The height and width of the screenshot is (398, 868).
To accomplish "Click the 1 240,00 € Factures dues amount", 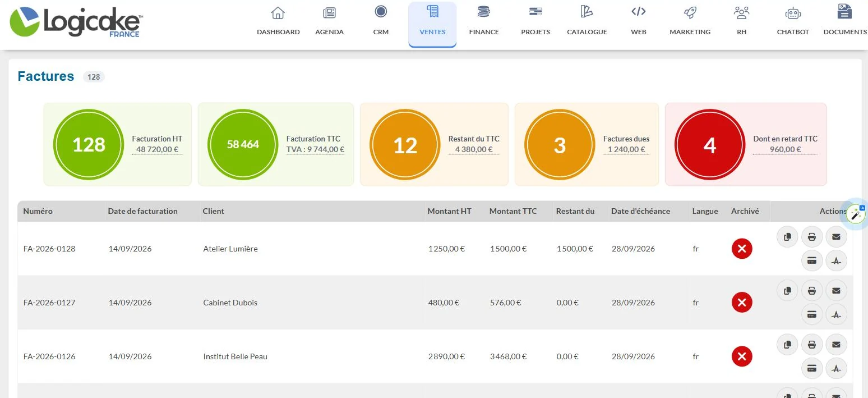I will tap(626, 149).
